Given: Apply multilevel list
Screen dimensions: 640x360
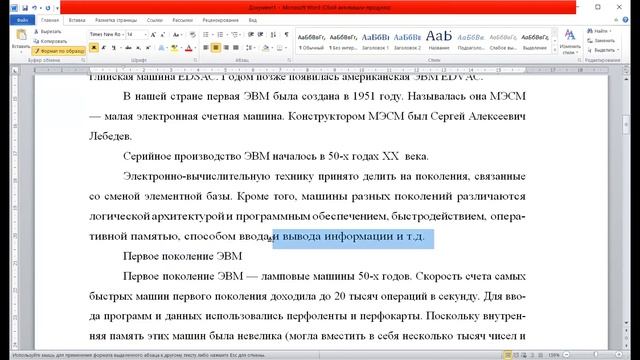Looking at the screenshot, I should pos(234,35).
